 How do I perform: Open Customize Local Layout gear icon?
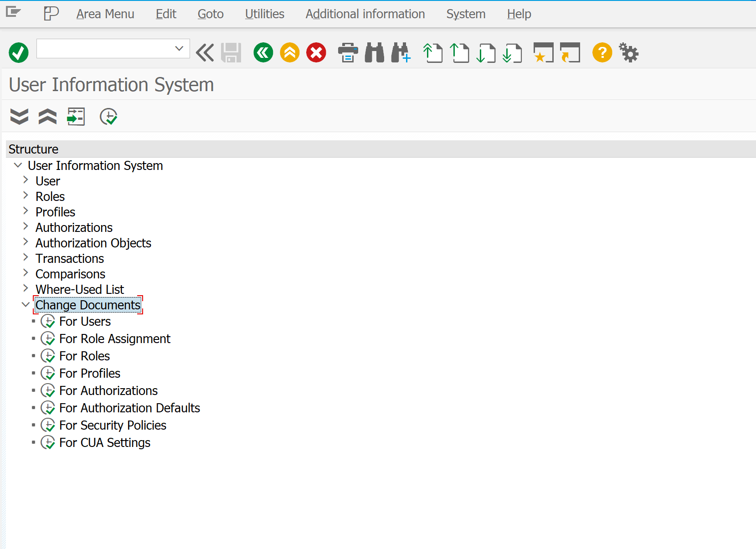point(629,53)
